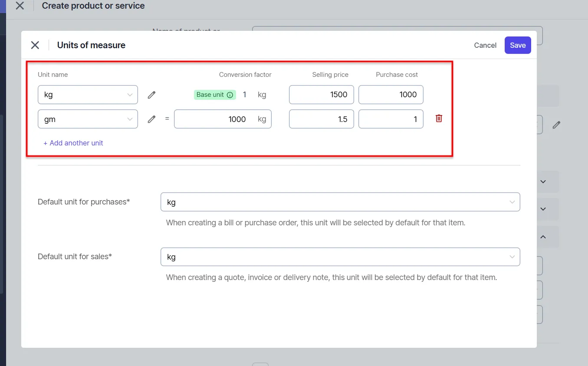Delete the gm unit row

pos(438,118)
